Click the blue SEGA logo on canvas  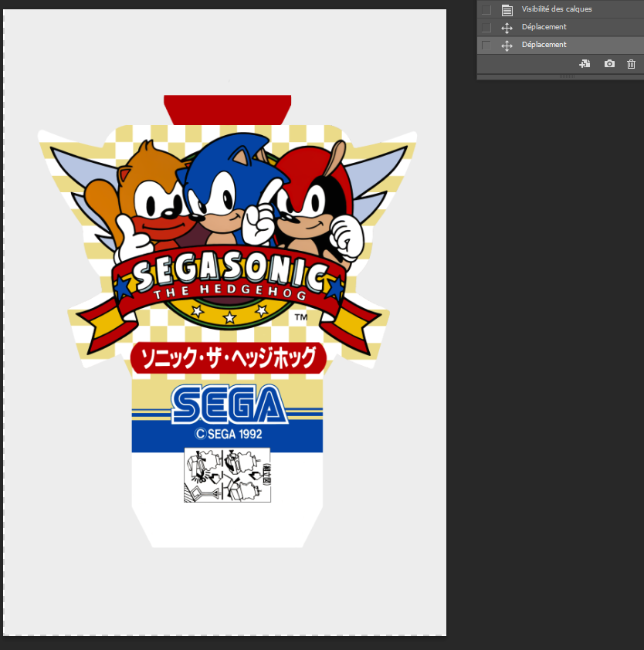[x=229, y=405]
